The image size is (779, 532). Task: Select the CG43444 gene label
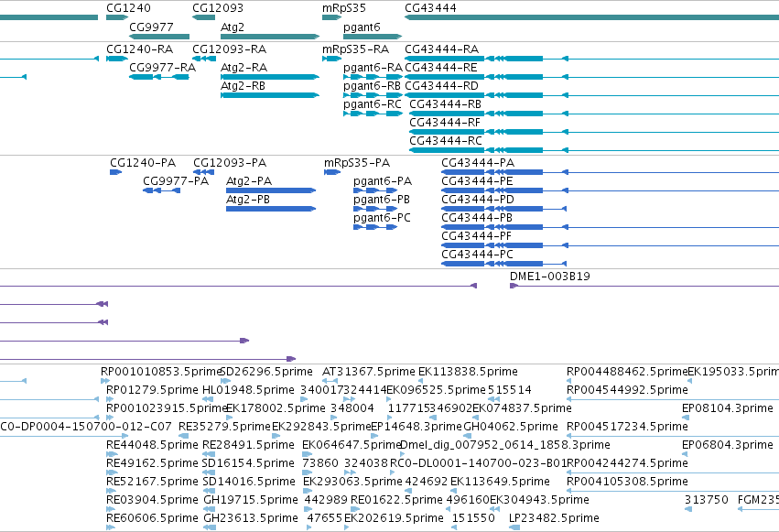coord(430,8)
